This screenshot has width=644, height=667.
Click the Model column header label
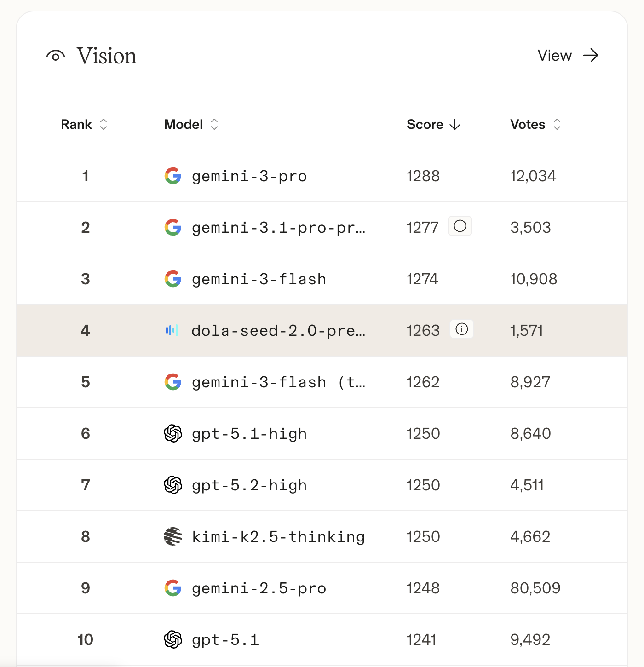(184, 124)
